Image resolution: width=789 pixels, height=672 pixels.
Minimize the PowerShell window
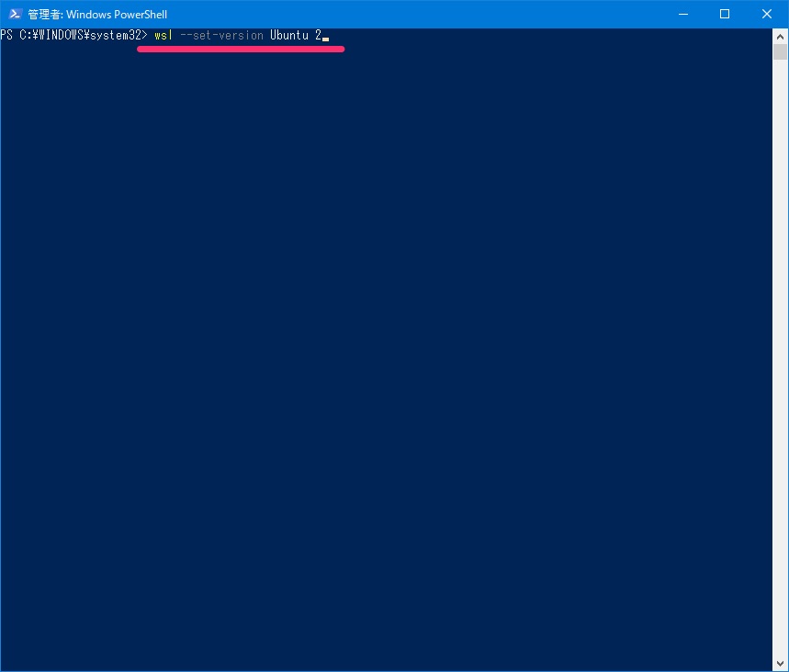pos(682,14)
